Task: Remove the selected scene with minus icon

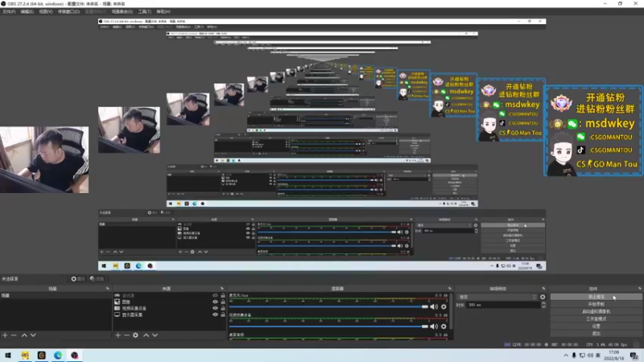Action: [14, 335]
